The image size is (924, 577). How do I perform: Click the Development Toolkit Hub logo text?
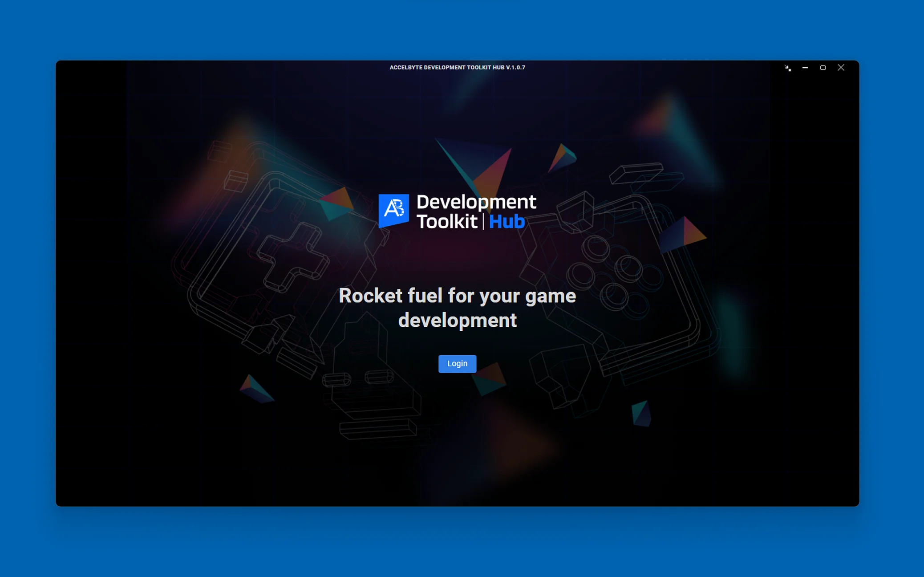(476, 211)
